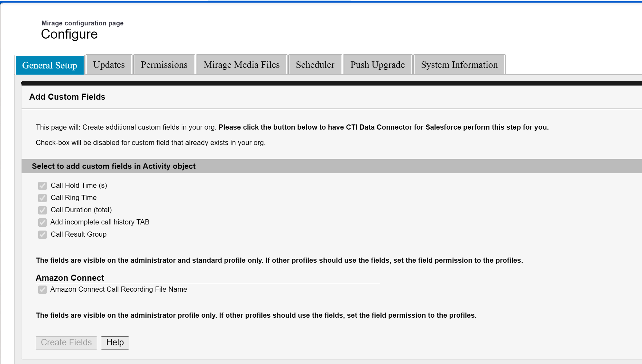Open the Push Upgrade tab
642x364 pixels.
click(378, 65)
